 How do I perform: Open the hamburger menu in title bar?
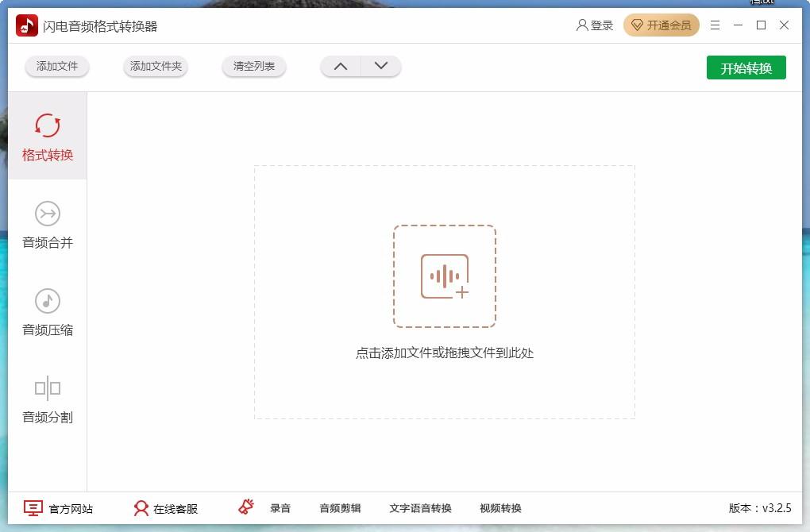(715, 25)
